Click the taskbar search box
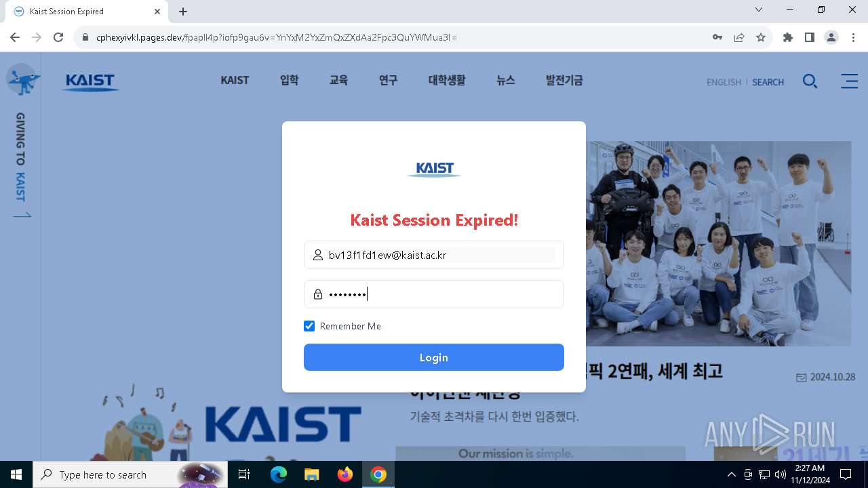Image resolution: width=868 pixels, height=488 pixels. (129, 474)
